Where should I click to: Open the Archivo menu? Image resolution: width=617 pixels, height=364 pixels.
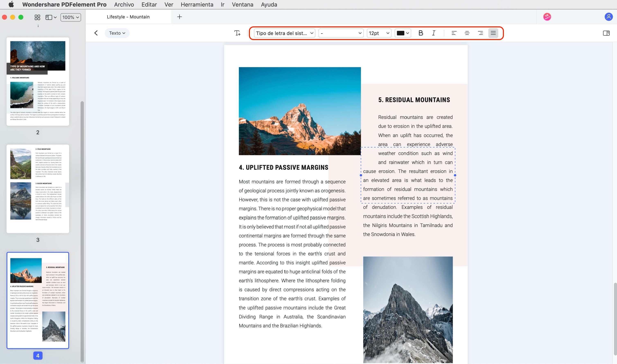(124, 4)
